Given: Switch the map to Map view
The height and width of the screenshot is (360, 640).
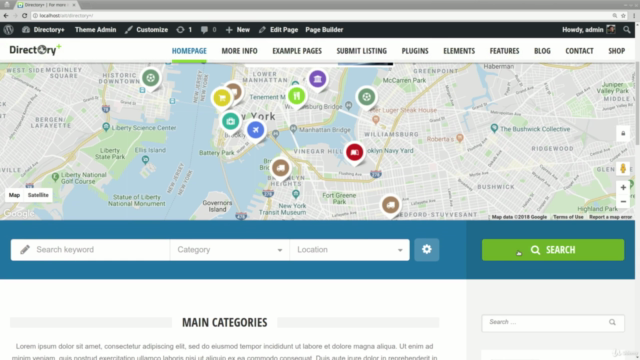Looking at the screenshot, I should [x=14, y=195].
